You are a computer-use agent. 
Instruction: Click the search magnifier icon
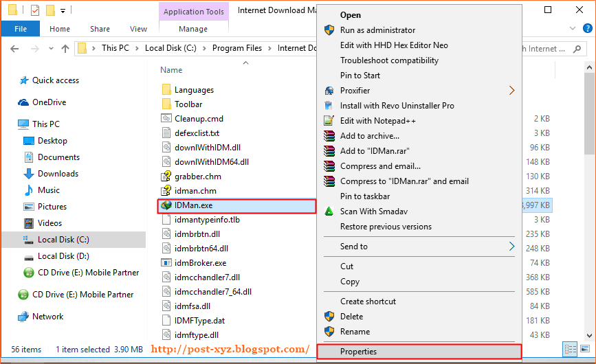[577, 49]
